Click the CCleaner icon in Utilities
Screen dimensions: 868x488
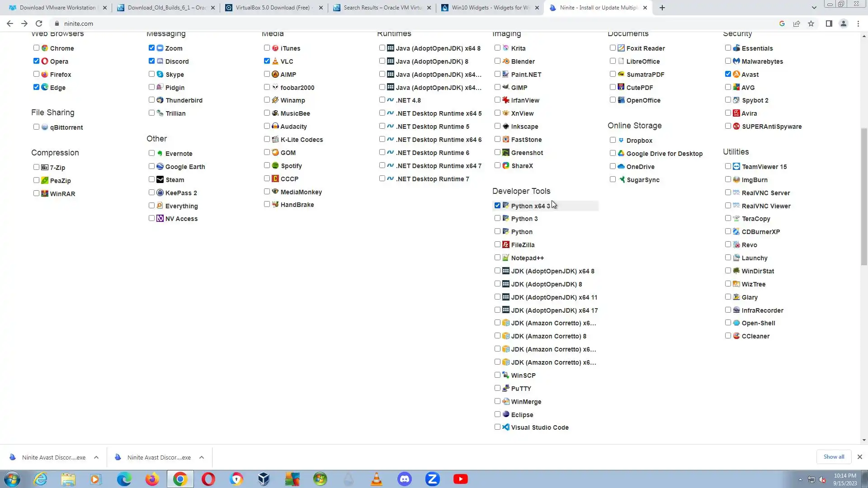click(x=736, y=336)
